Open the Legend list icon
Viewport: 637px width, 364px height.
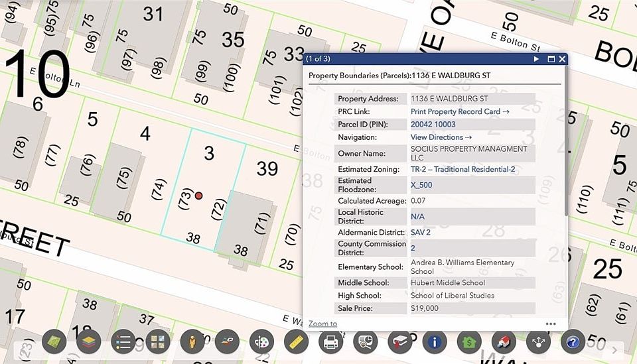[x=123, y=341]
